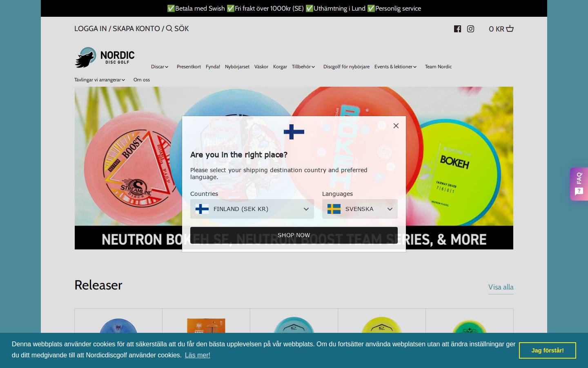Image resolution: width=588 pixels, height=368 pixels.
Task: Open the Languages dropdown showing Svenska
Action: [360, 209]
